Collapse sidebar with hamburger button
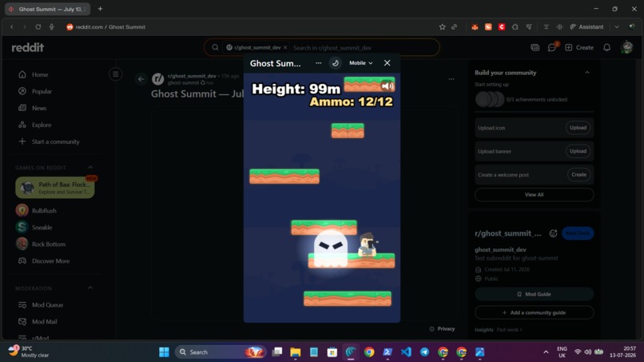This screenshot has height=362, width=644. 115,74
